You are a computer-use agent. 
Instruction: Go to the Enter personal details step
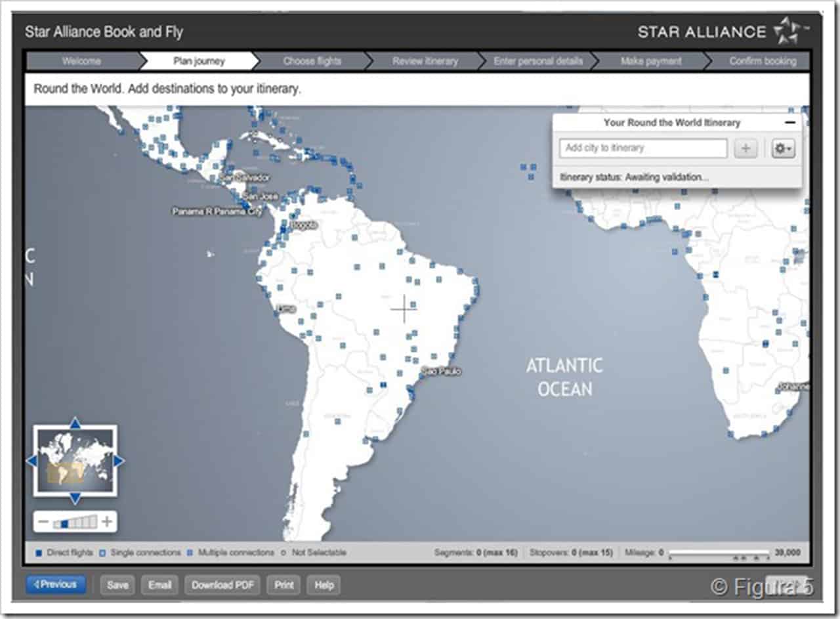coord(538,61)
